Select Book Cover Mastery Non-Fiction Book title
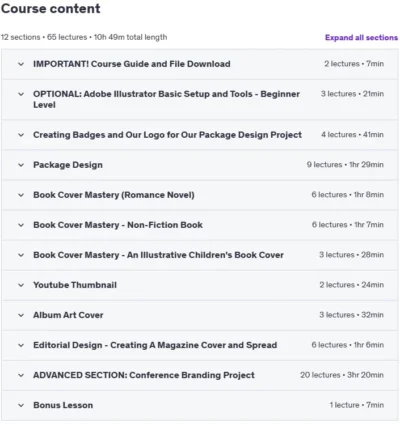The width and height of the screenshot is (400, 424). coord(118,225)
